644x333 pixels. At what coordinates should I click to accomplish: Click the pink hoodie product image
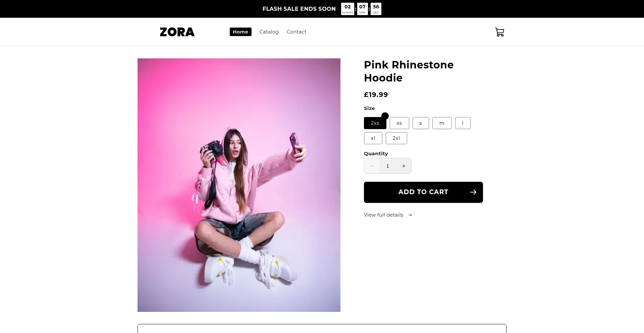pyautogui.click(x=239, y=185)
